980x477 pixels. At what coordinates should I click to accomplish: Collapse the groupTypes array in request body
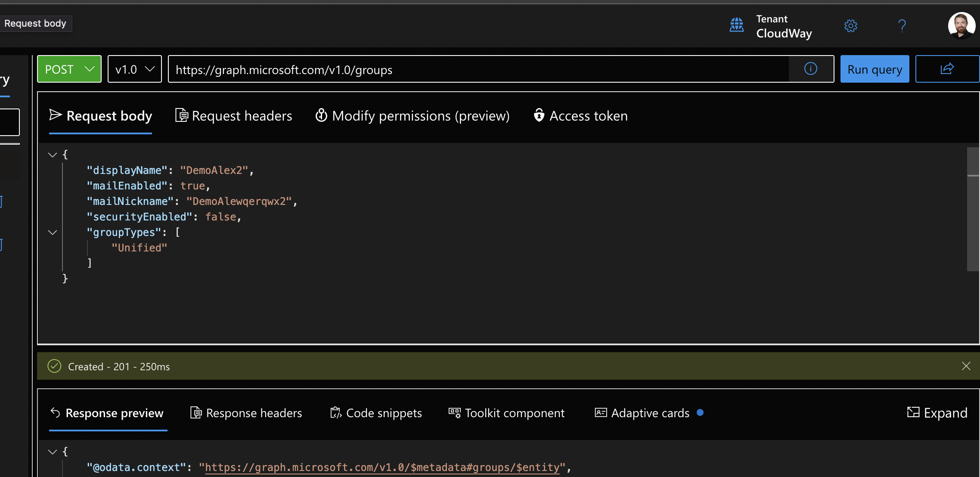pos(53,232)
